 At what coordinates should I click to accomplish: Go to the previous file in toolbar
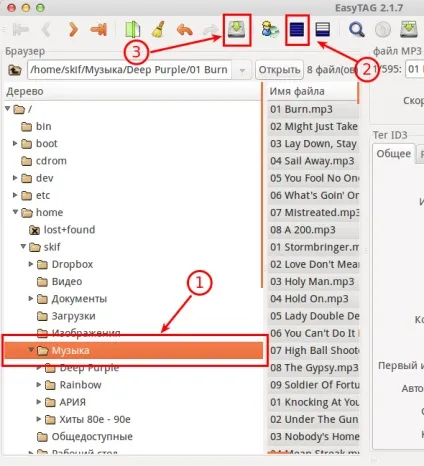46,30
